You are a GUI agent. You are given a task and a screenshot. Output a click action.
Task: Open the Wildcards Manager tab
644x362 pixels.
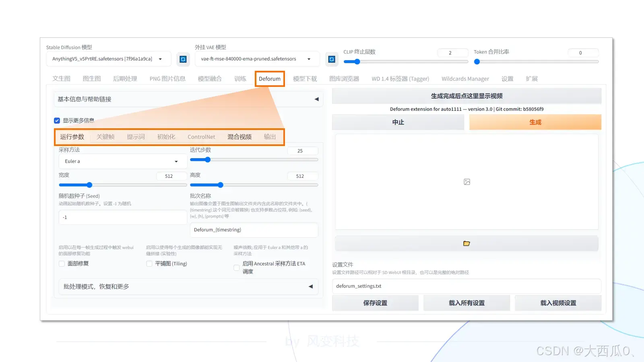(x=465, y=79)
